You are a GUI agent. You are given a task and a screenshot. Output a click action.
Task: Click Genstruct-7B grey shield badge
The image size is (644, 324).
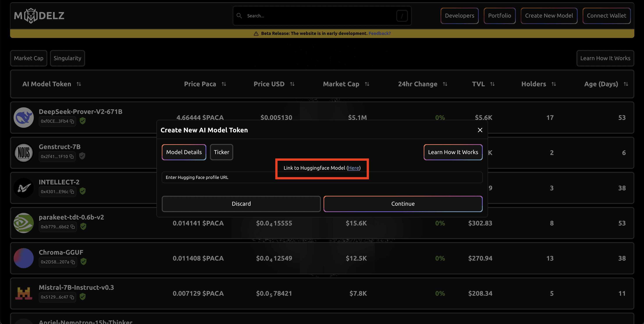(x=82, y=156)
